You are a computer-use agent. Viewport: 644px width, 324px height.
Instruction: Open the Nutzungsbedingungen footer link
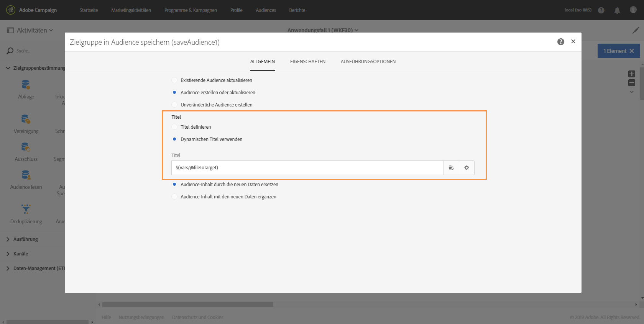point(141,317)
